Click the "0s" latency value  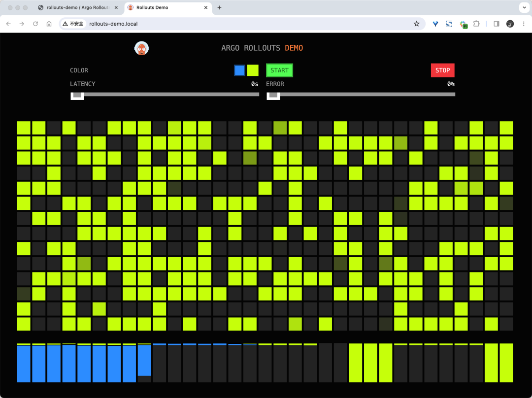click(x=255, y=84)
